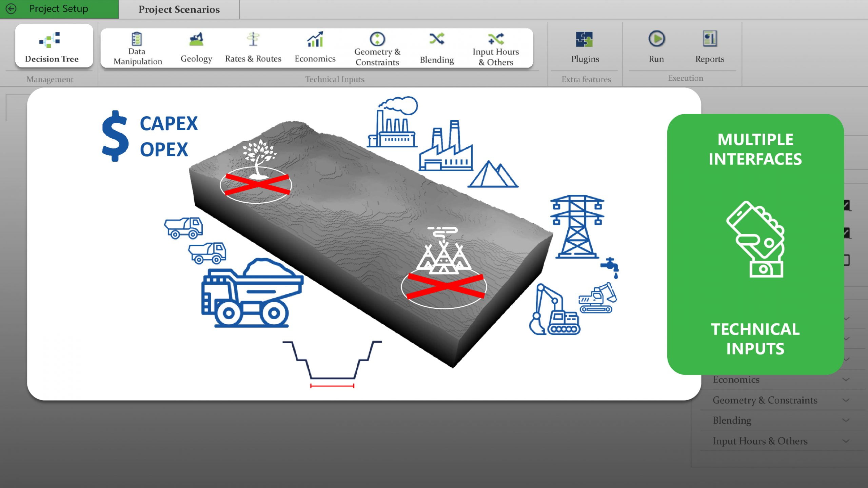
Task: Click the Economics chart icon
Action: 315,39
